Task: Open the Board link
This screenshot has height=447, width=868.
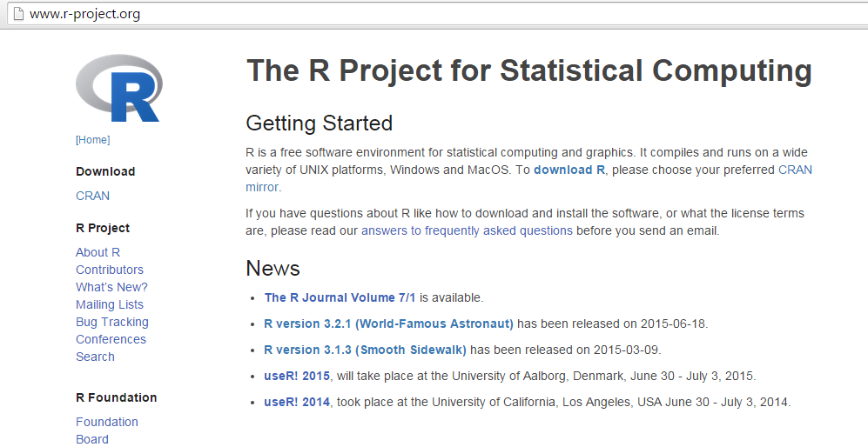Action: pyautogui.click(x=92, y=439)
